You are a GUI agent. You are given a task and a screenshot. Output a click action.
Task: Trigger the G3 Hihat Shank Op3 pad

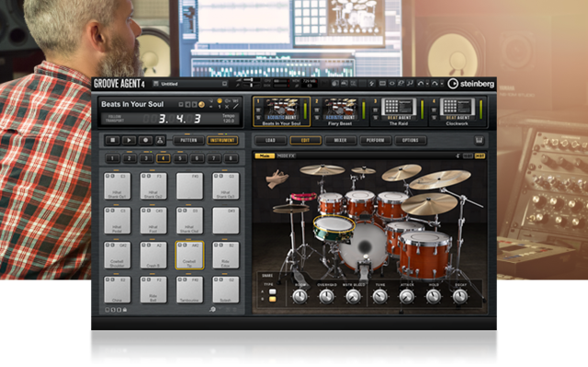(x=226, y=186)
